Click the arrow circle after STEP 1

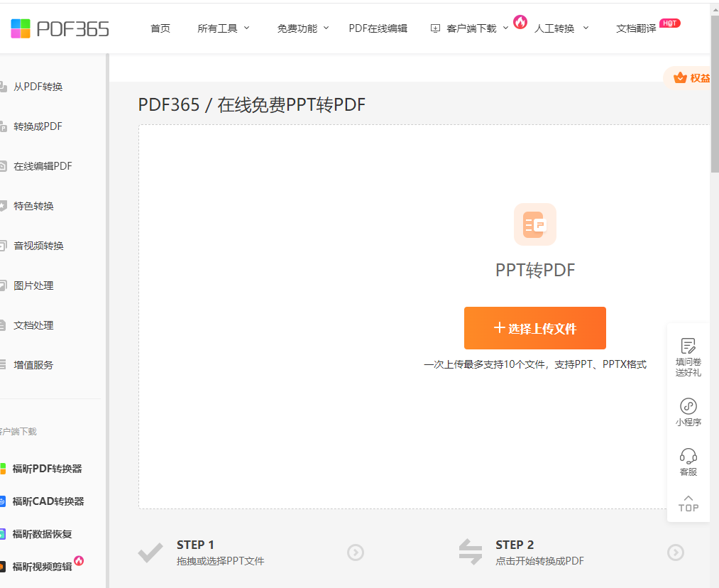tap(356, 552)
